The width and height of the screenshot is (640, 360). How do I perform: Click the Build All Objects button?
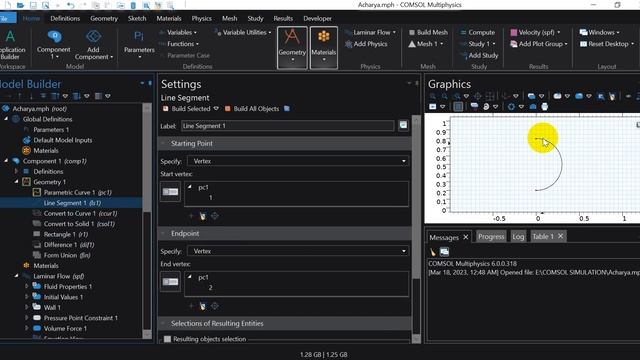point(252,109)
